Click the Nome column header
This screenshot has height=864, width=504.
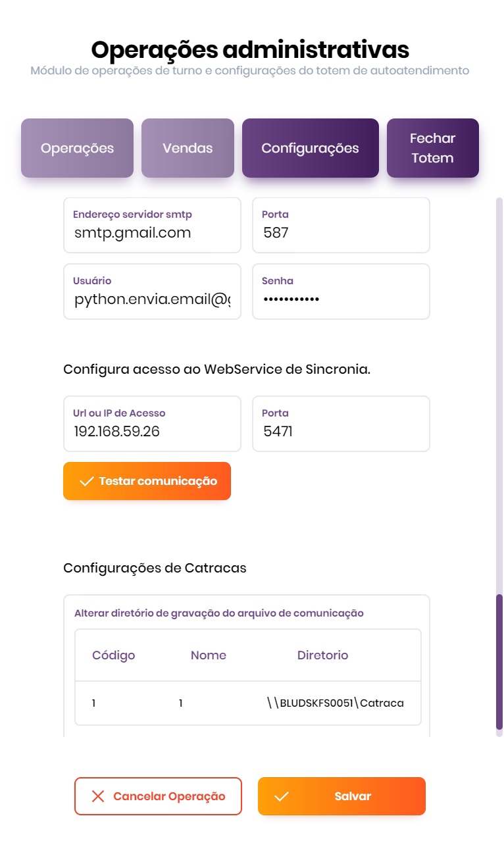pos(208,655)
